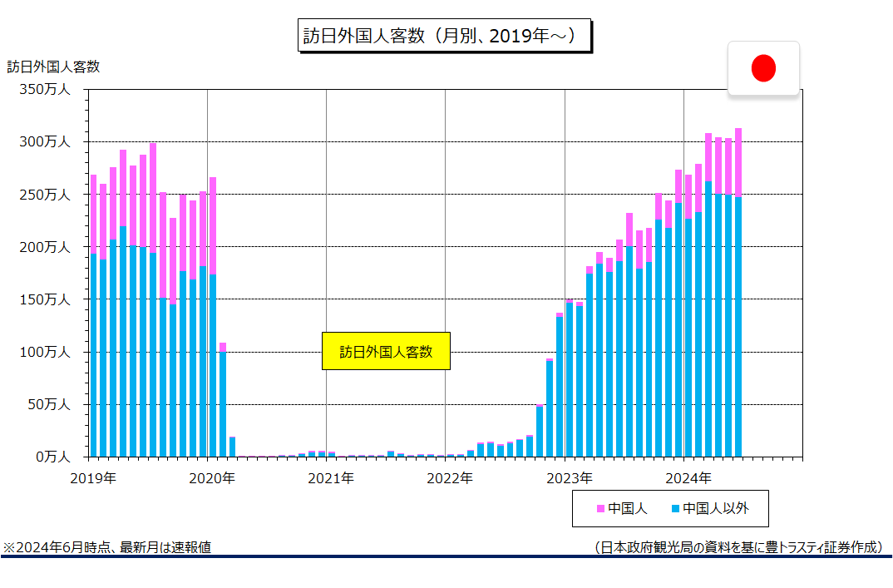Select the y-axis title 訪日外国人客数 above the axis
This screenshot has height=588, width=893.
click(53, 67)
